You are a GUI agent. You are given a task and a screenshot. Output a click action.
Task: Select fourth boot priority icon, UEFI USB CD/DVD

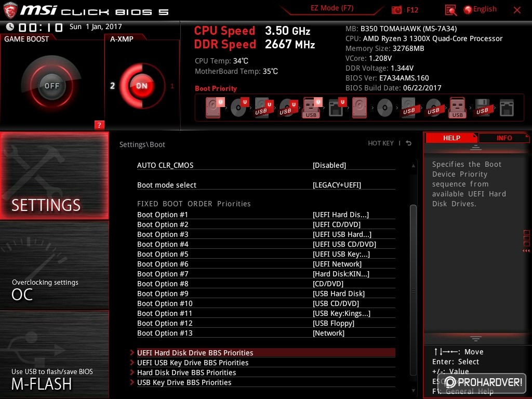[x=288, y=108]
